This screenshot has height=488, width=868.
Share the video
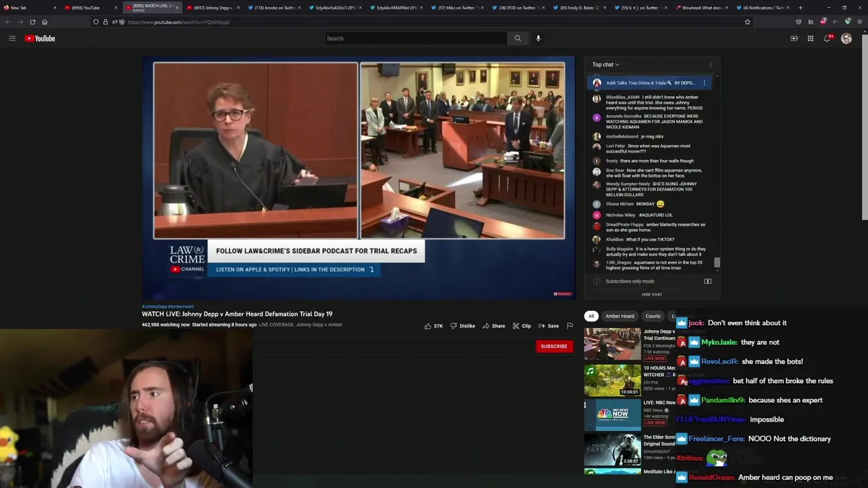pyautogui.click(x=494, y=326)
